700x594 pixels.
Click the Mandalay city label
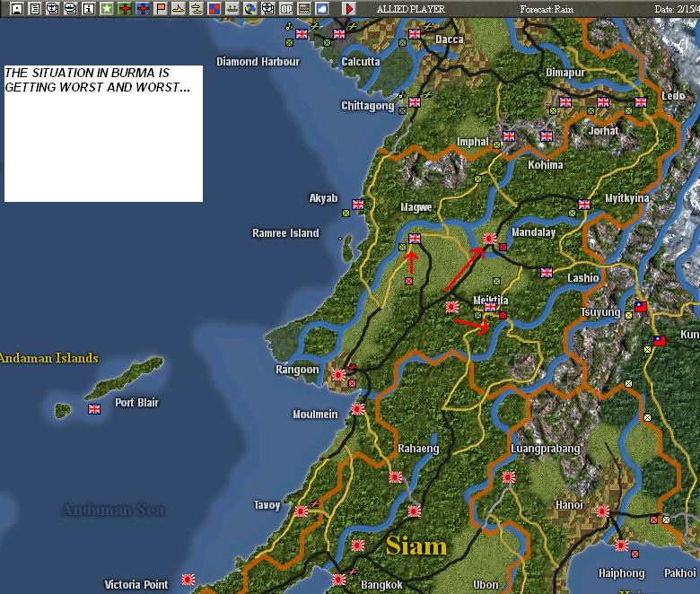pyautogui.click(x=533, y=232)
